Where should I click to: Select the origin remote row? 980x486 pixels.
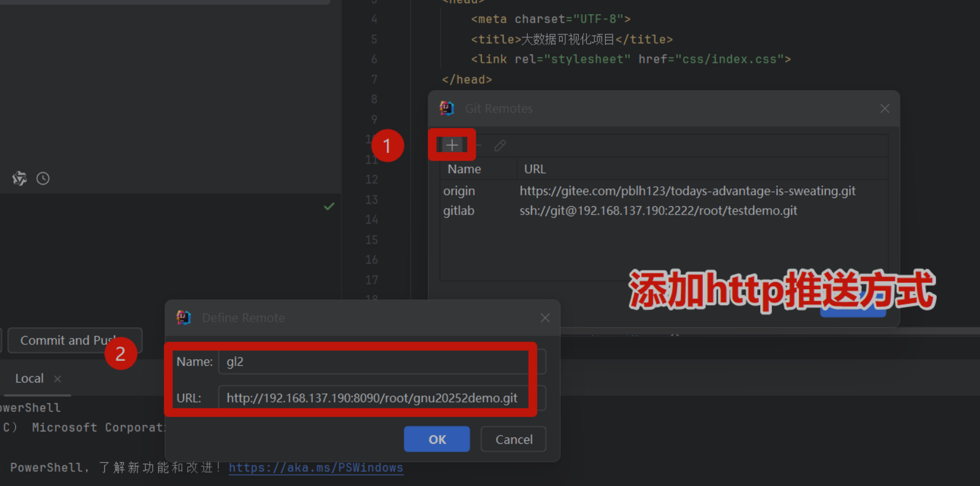pos(664,191)
